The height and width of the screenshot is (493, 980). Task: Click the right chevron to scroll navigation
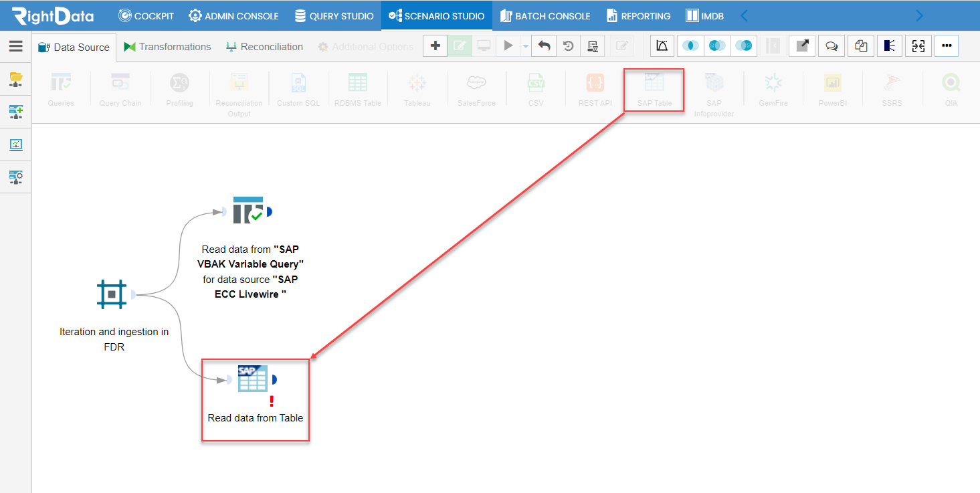point(919,15)
